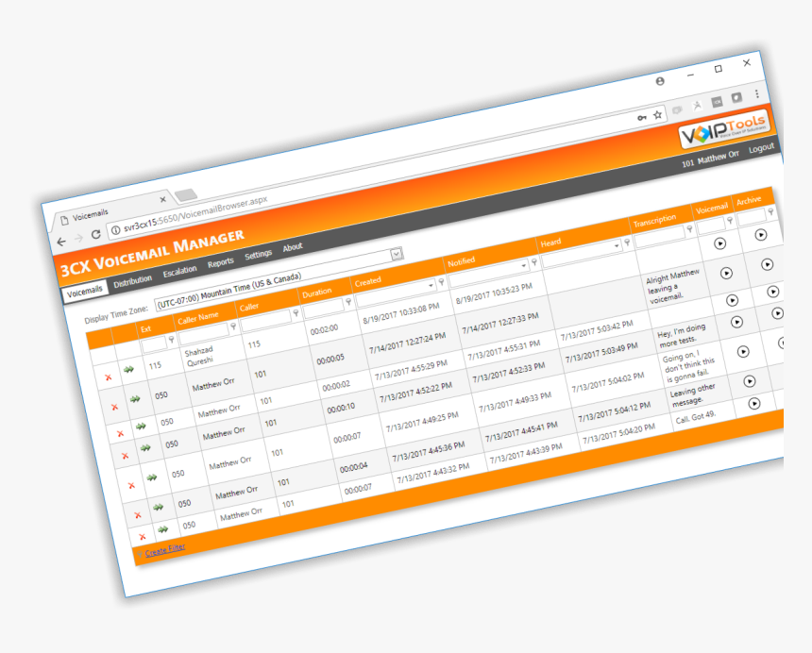The image size is (812, 653).
Task: Click the Caller Name filter pin icon
Action: point(233,326)
